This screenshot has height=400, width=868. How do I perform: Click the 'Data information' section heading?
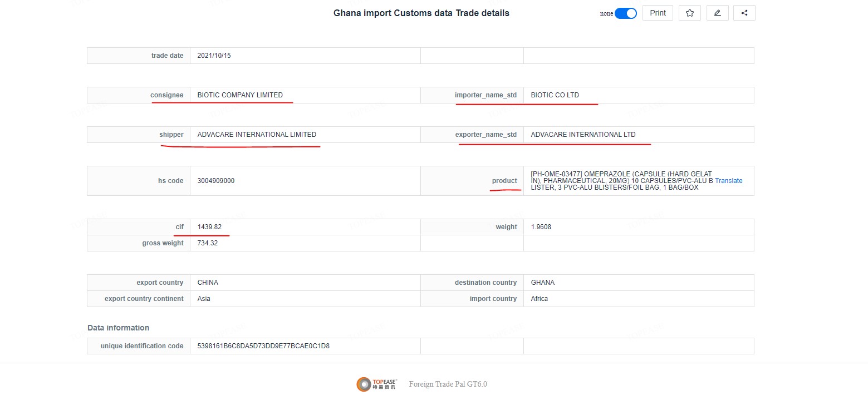(118, 328)
